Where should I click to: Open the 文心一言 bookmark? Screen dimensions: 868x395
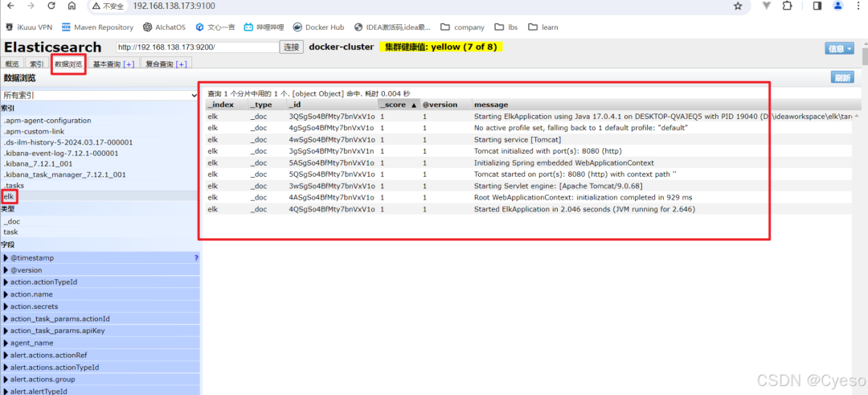(x=215, y=27)
